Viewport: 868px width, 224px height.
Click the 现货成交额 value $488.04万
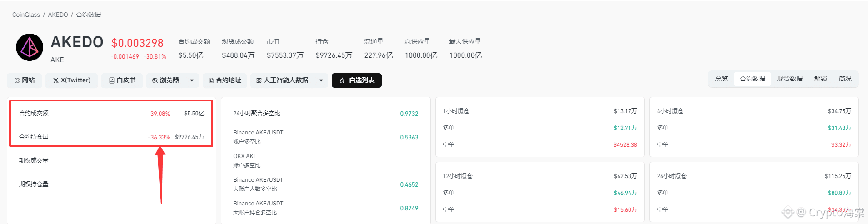(x=238, y=55)
